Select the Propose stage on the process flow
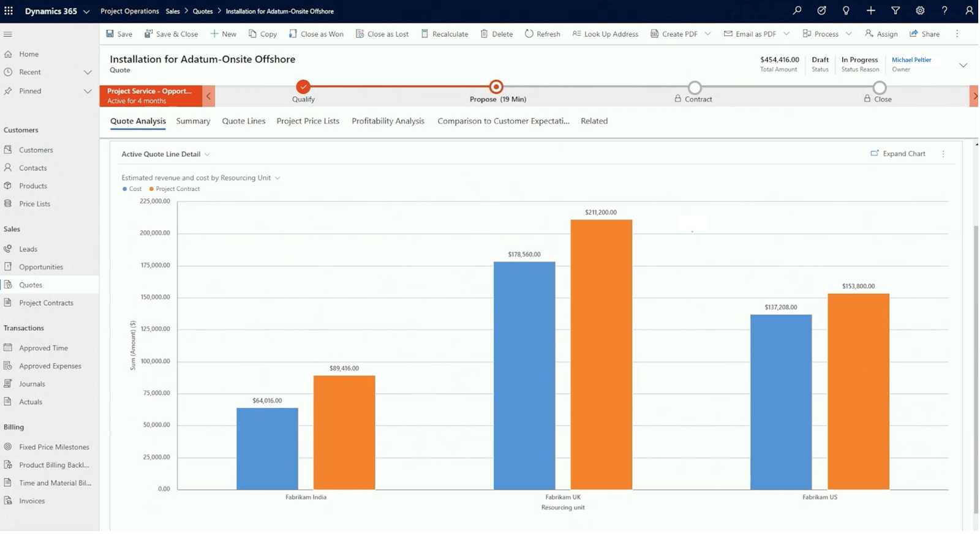980x551 pixels. [x=496, y=86]
